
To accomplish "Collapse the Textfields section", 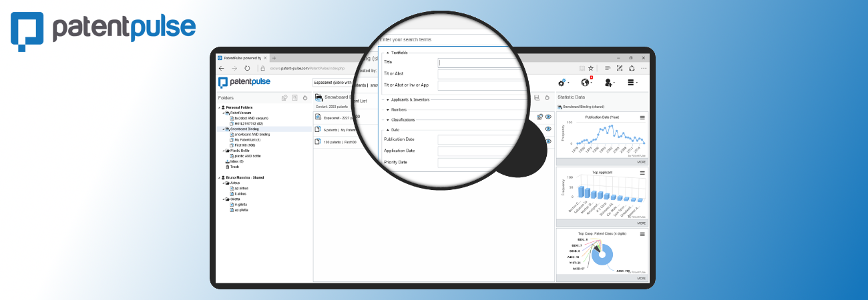I will 398,53.
